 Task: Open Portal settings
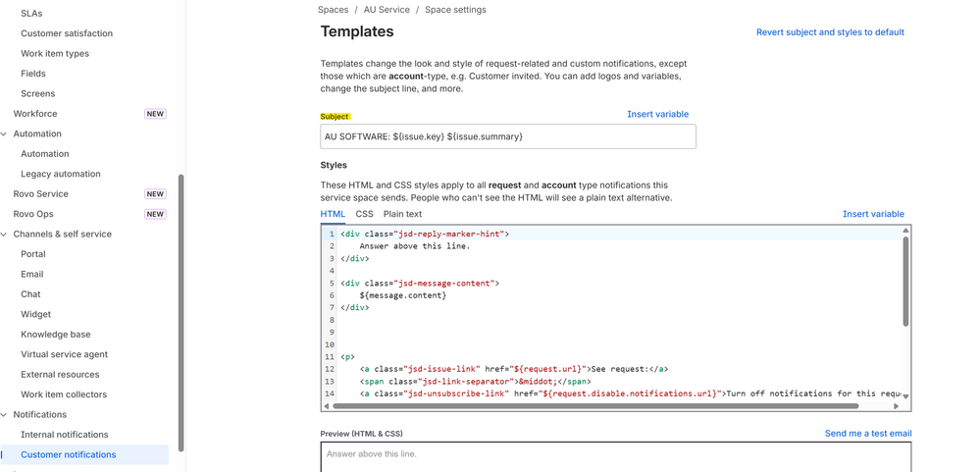click(33, 254)
